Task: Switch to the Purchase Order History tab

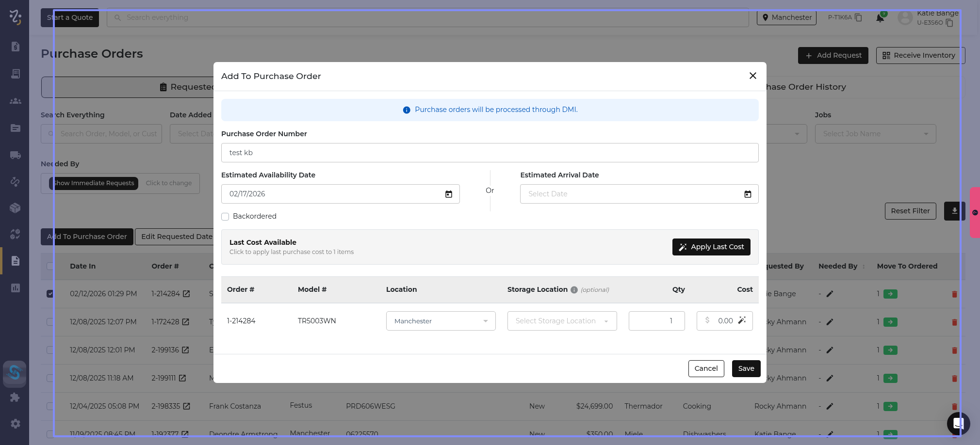Action: pyautogui.click(x=805, y=87)
